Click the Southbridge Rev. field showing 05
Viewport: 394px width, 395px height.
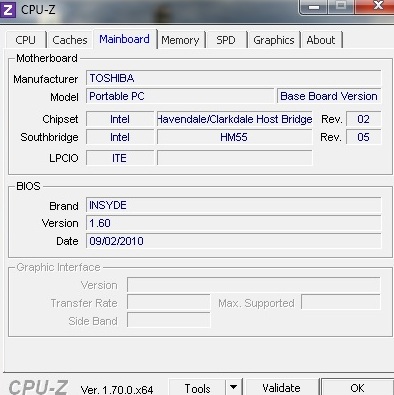click(x=363, y=137)
